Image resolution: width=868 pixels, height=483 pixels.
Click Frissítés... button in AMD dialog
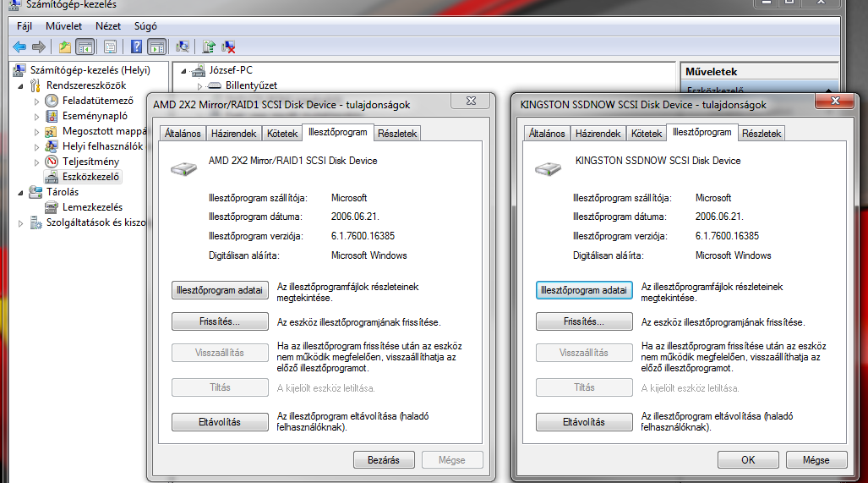[x=220, y=321]
